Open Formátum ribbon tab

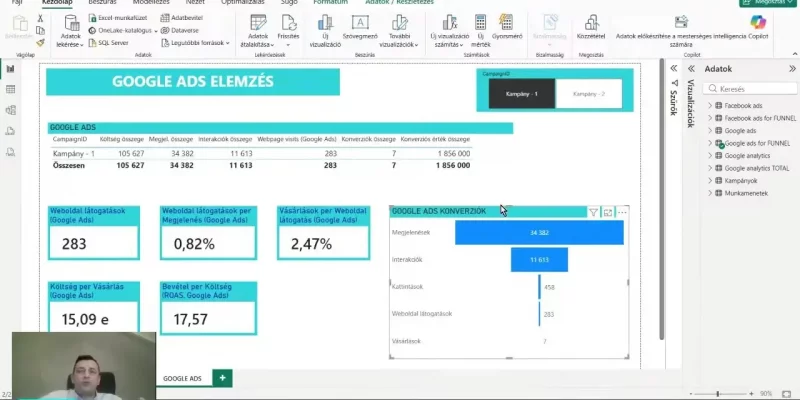(x=330, y=2)
